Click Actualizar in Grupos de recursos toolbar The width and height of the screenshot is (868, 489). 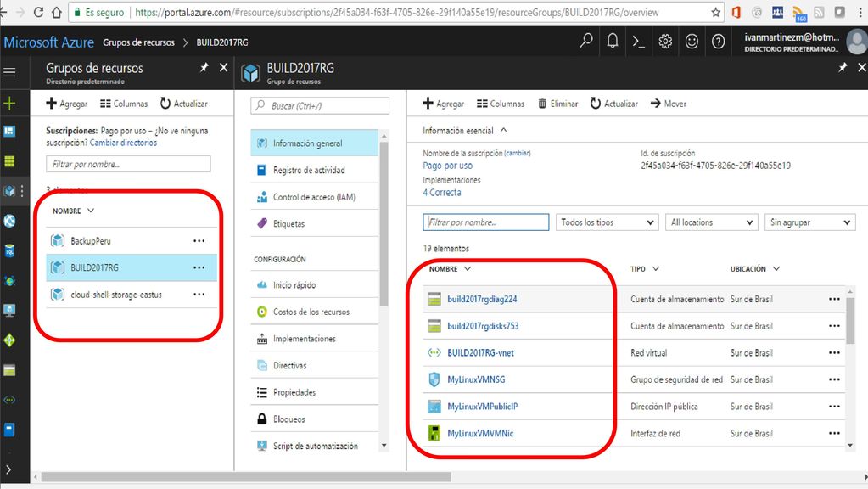(184, 104)
